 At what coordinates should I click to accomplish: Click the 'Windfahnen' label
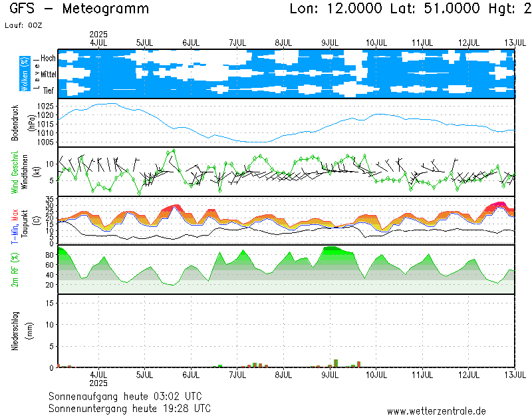pos(25,172)
